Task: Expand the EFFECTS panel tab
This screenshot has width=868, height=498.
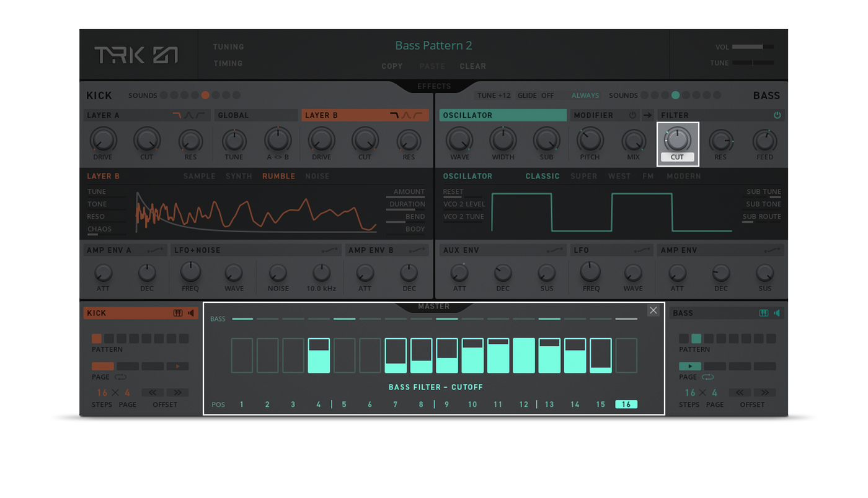Action: 434,86
